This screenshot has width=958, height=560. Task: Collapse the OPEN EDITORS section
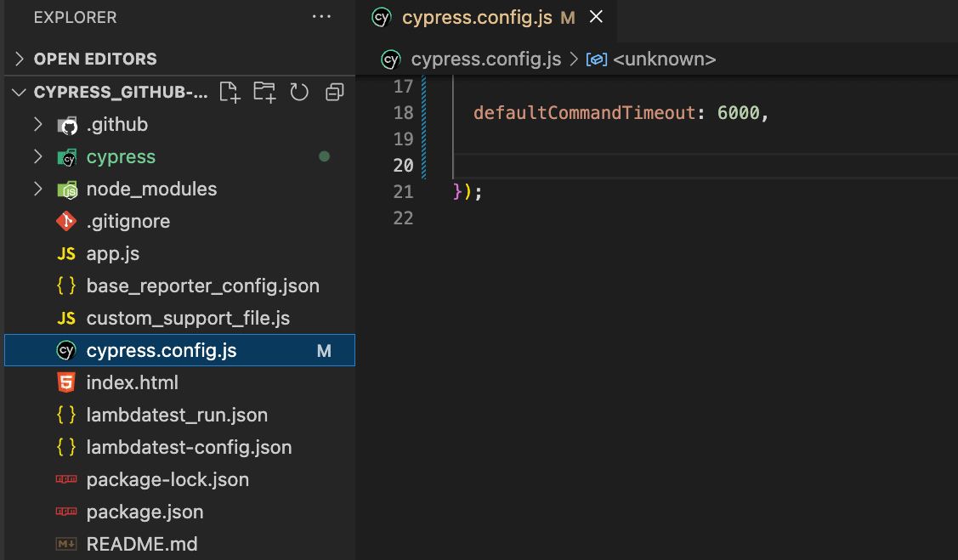(x=19, y=59)
